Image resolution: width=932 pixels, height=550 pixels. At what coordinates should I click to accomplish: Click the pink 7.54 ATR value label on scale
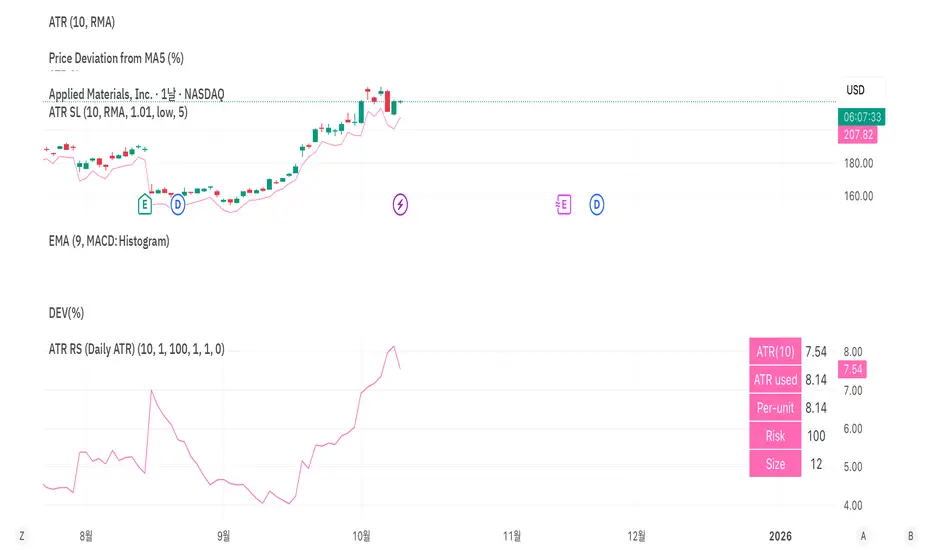click(853, 369)
